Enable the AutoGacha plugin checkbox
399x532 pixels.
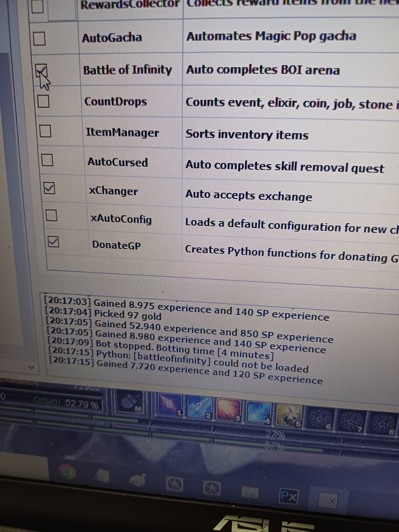(39, 38)
